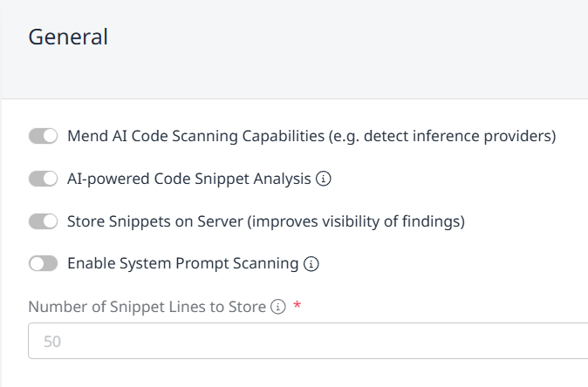Click the red required asterisk
This screenshot has width=588, height=387.
click(x=297, y=307)
